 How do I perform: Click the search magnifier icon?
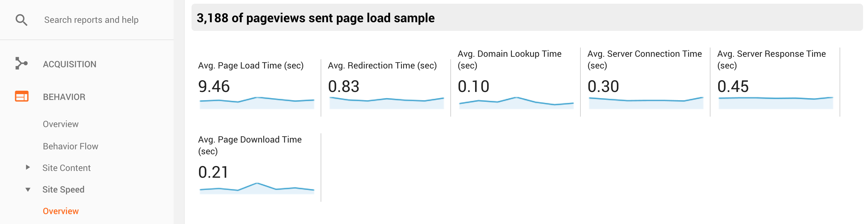pos(21,20)
